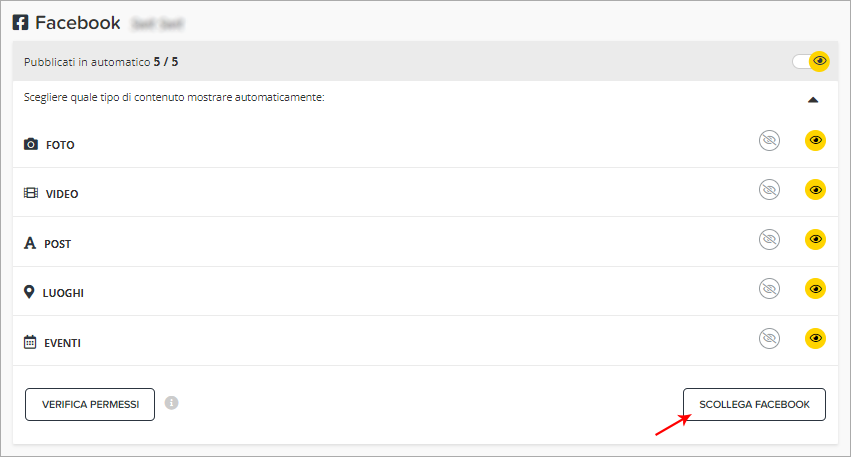Click the SCOLLEGA FACEBOOK button

pyautogui.click(x=754, y=404)
